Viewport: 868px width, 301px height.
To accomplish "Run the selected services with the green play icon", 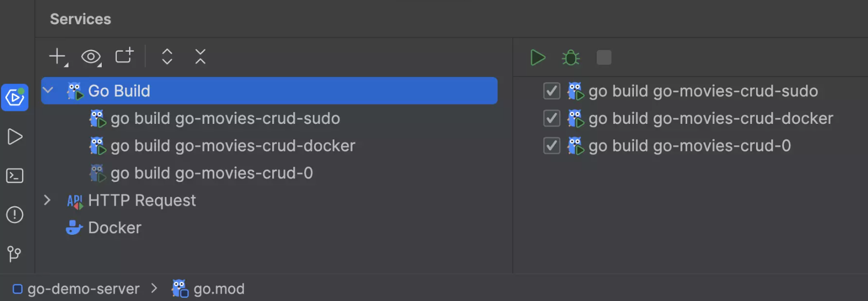I will 538,58.
